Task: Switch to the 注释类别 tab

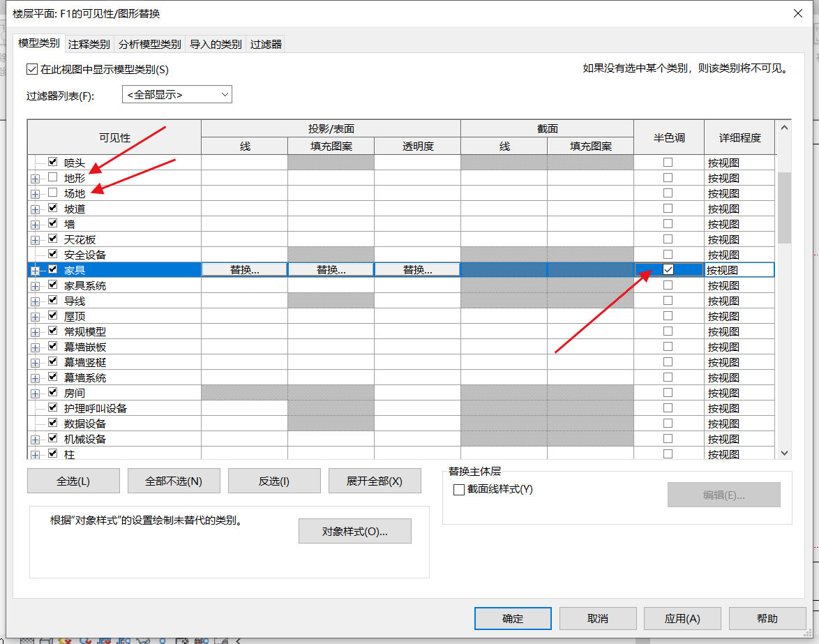Action: point(89,44)
